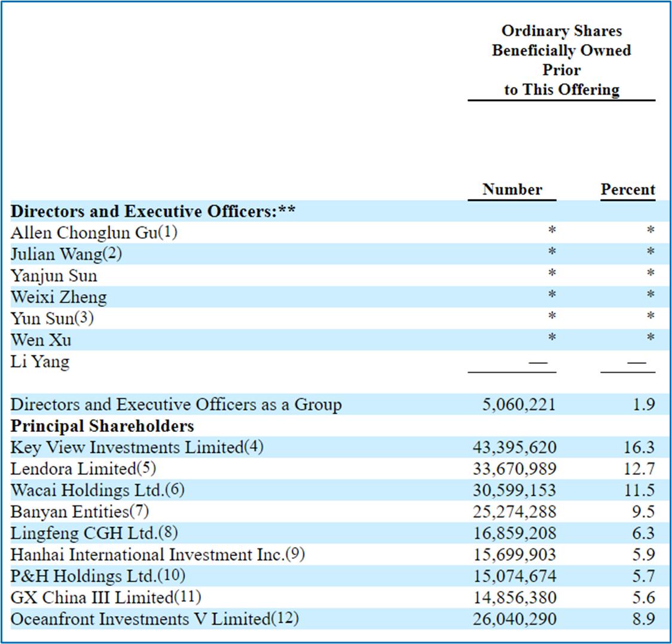This screenshot has height=644, width=672.
Task: Open footnote (3) beside Yun Sun
Action: (84, 318)
